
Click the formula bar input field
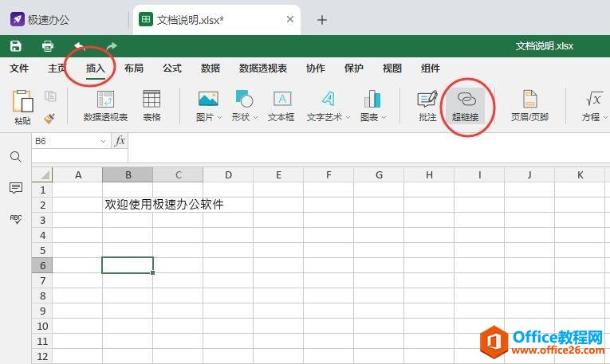click(x=368, y=147)
